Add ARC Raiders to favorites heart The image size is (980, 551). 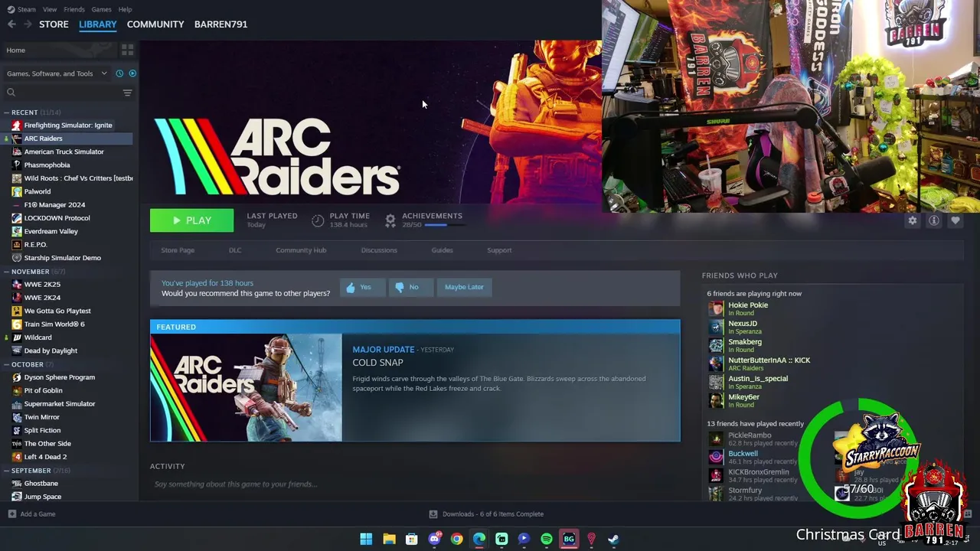tap(955, 220)
